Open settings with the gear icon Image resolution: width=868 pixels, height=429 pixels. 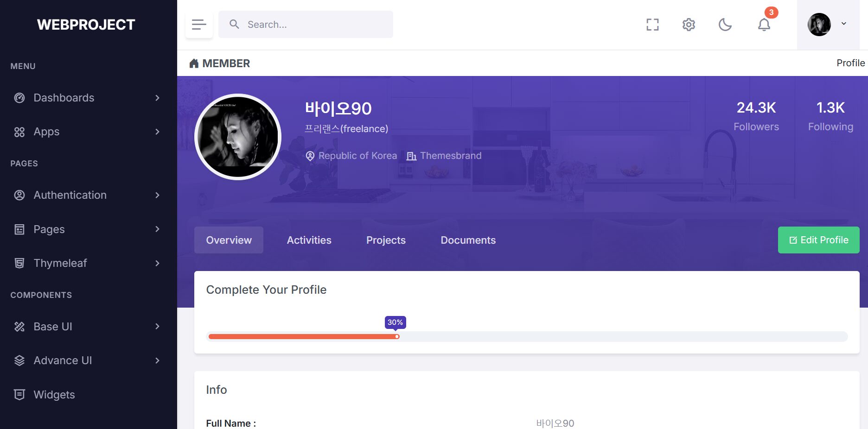689,25
